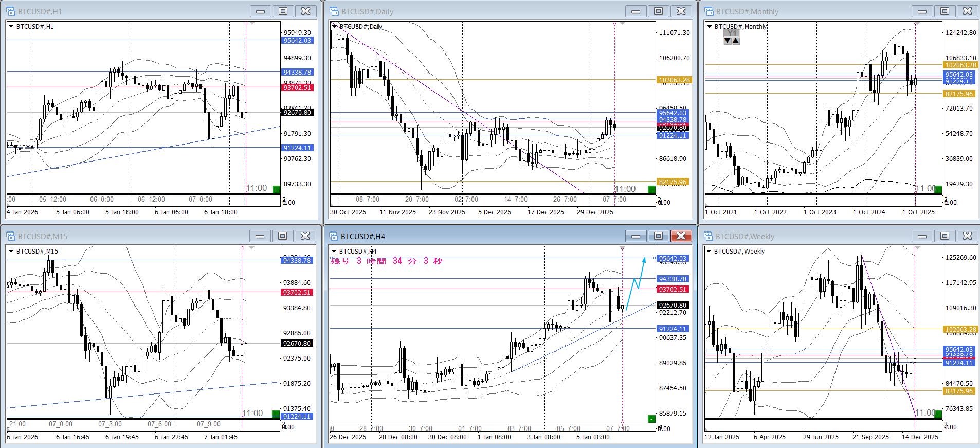Click the Y1 button on Monthly chart
Viewport: 980px width, 448px height.
[731, 33]
